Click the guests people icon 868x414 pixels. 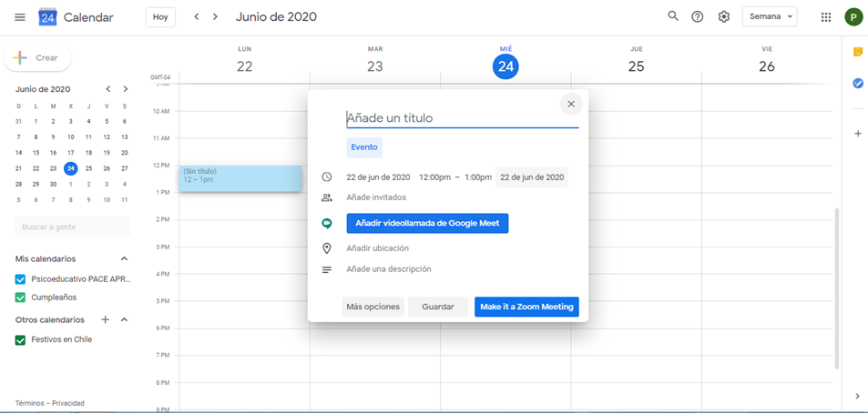click(x=327, y=197)
